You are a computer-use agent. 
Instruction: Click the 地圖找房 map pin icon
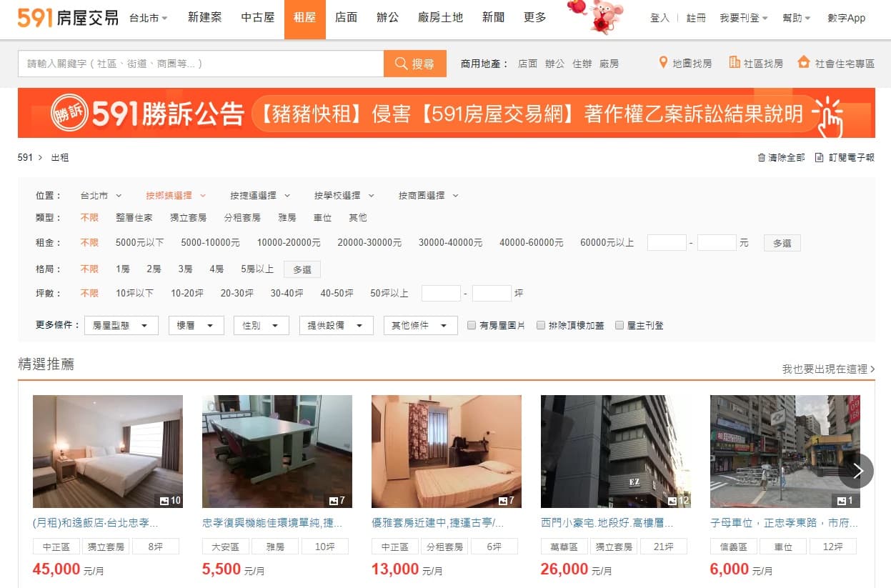(663, 63)
